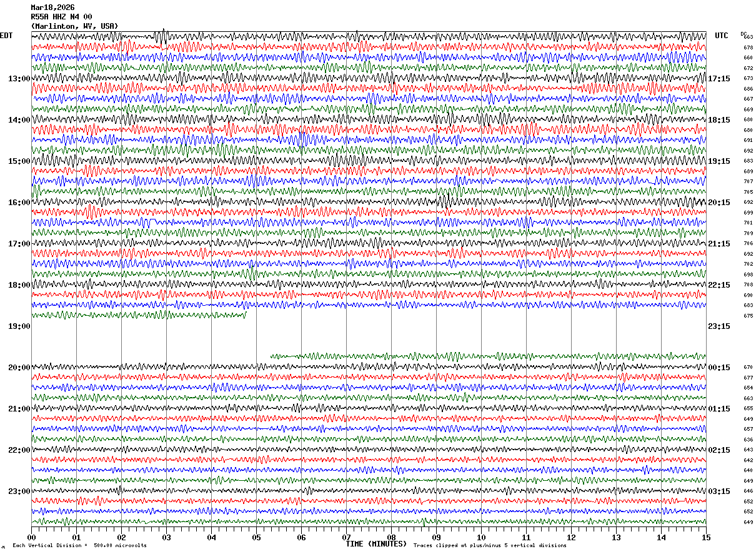
Task: Click the 'Each Vertical Division = 500.00 microvolts' note
Action: pos(79,546)
